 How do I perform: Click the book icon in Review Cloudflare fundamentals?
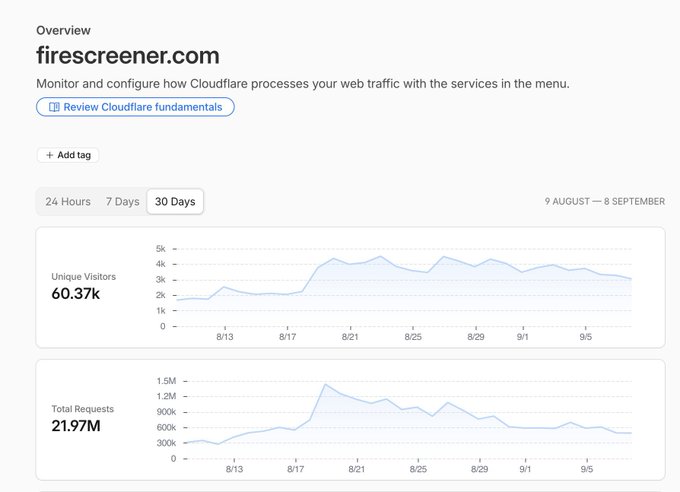click(x=54, y=107)
